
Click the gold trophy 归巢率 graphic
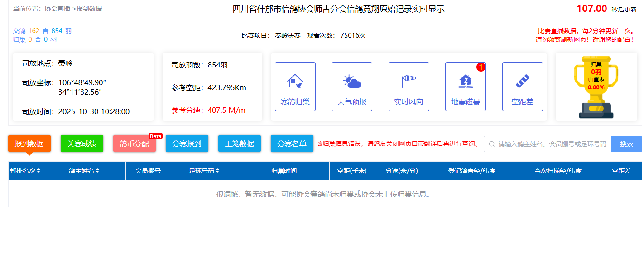tap(596, 87)
